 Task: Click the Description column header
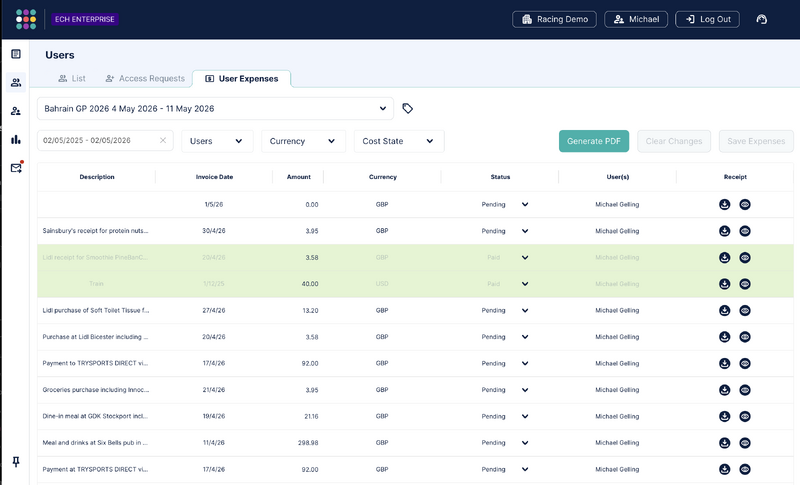97,177
